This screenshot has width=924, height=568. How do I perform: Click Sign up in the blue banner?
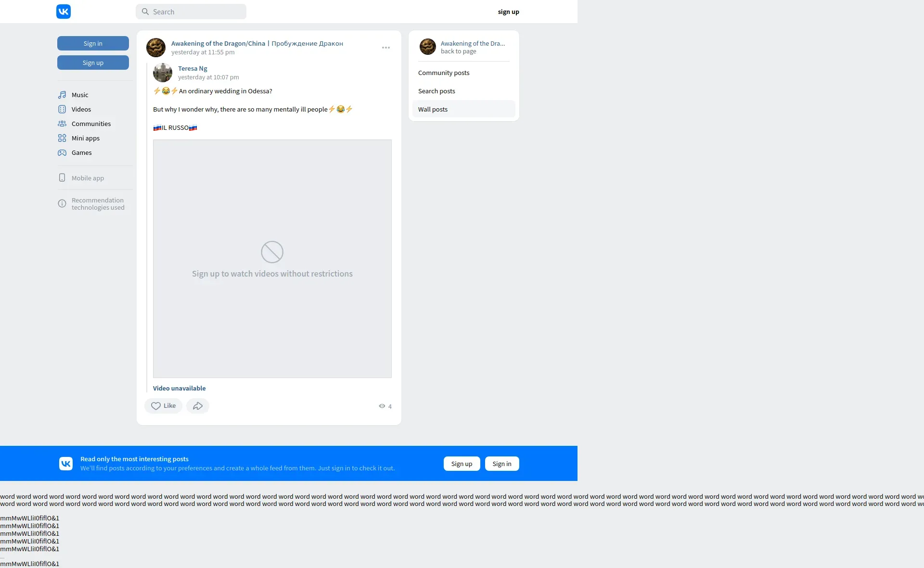point(462,464)
